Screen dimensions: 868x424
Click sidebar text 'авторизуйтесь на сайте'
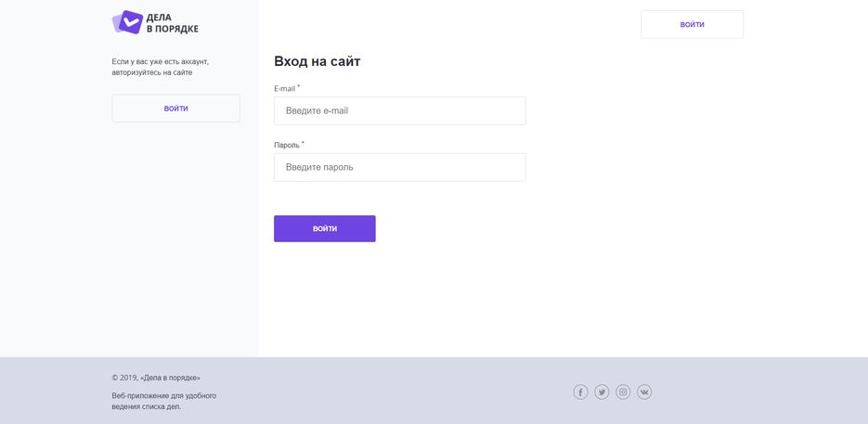(x=152, y=72)
